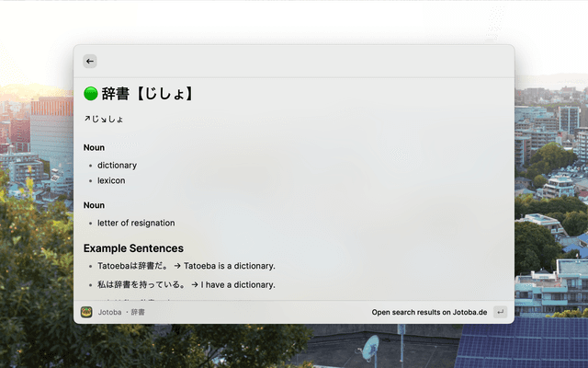The height and width of the screenshot is (368, 588).
Task: Select the 'dictionary' definition
Action: [117, 166]
